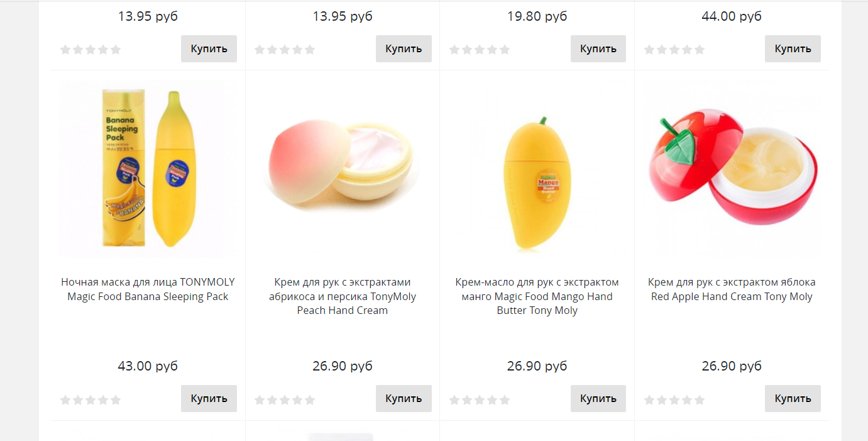The image size is (868, 441).
Task: Open Red Apple Hand Cream Tony Moly link
Action: (732, 289)
